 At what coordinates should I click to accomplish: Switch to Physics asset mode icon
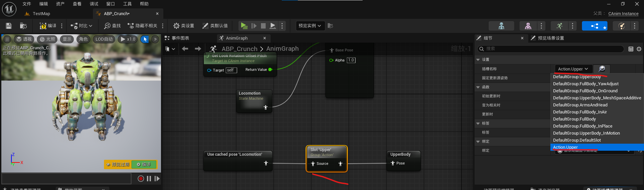click(622, 26)
